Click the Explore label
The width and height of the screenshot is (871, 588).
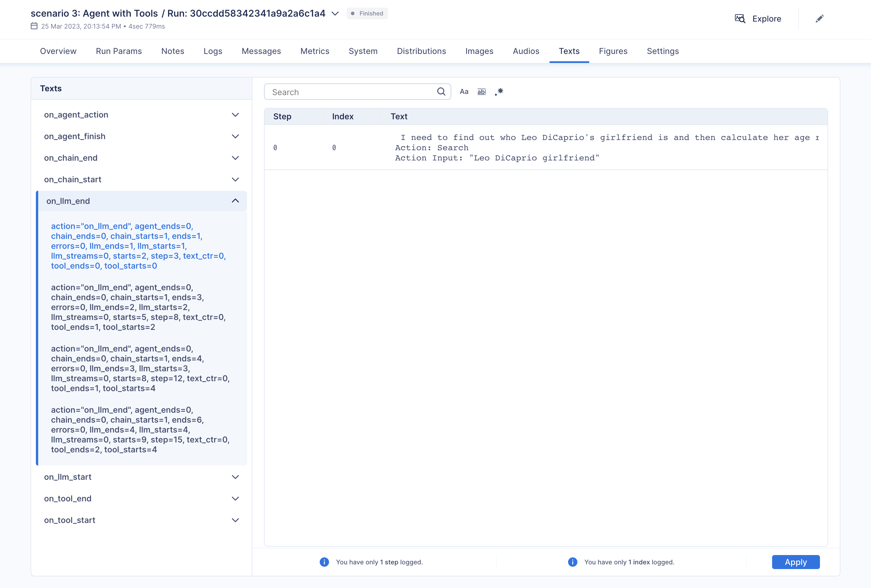click(x=767, y=19)
